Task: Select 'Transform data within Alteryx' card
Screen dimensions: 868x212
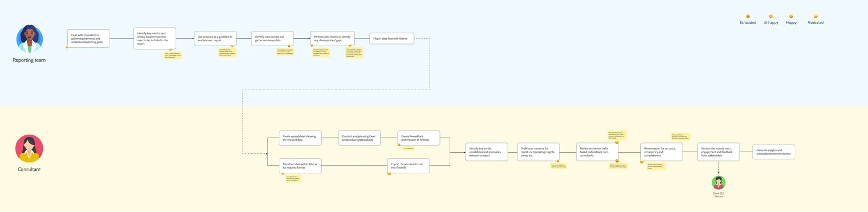Action: coord(301,166)
